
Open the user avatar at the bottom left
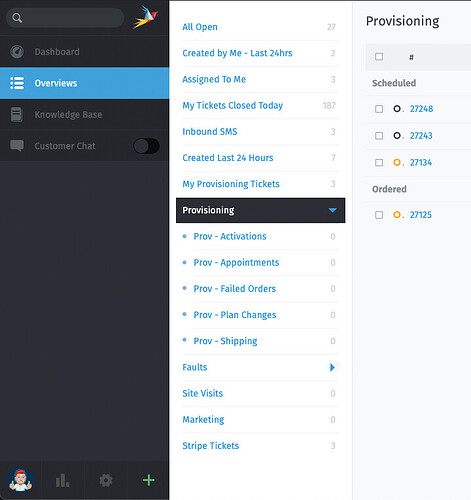[21, 480]
